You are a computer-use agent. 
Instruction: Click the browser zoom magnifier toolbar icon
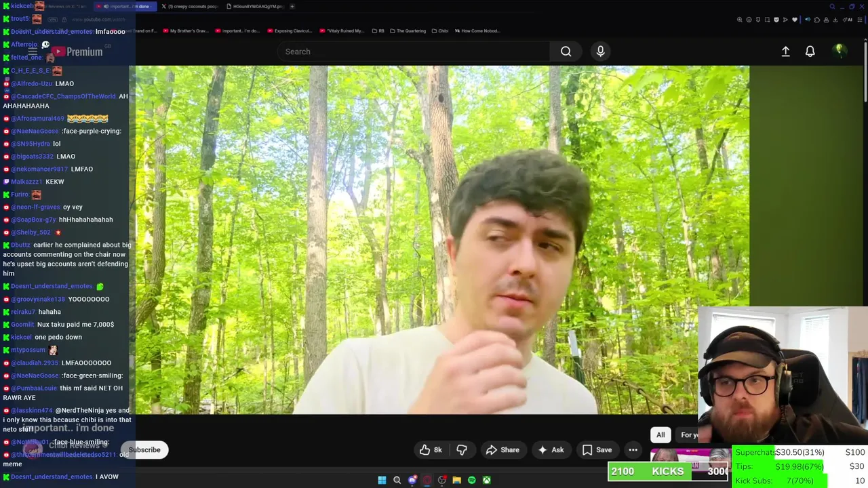pyautogui.click(x=739, y=20)
